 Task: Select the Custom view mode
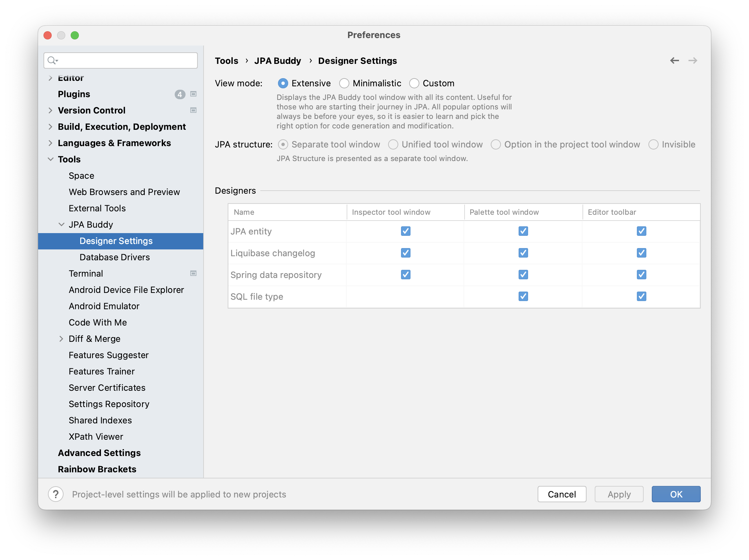414,83
